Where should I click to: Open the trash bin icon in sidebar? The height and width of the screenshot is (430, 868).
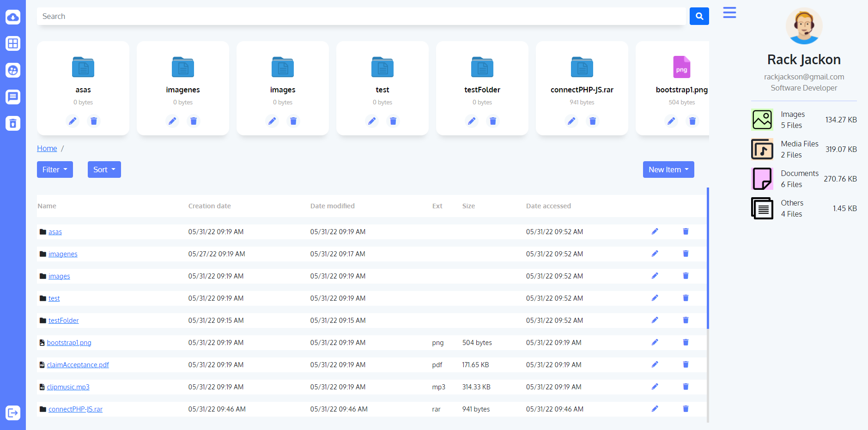[13, 123]
